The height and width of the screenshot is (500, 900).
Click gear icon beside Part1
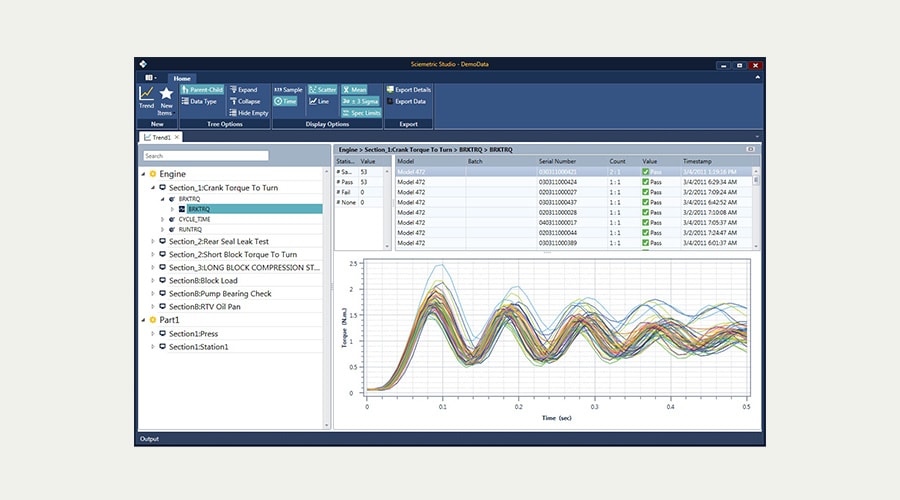(153, 320)
